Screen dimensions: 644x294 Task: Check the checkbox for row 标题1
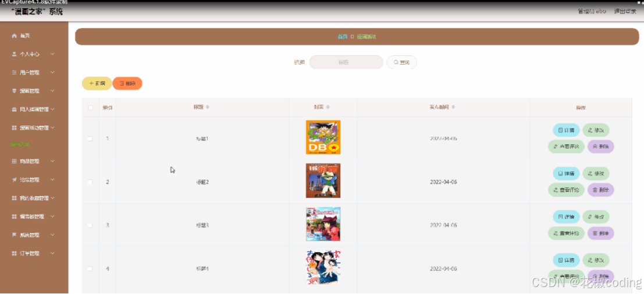[x=90, y=139]
